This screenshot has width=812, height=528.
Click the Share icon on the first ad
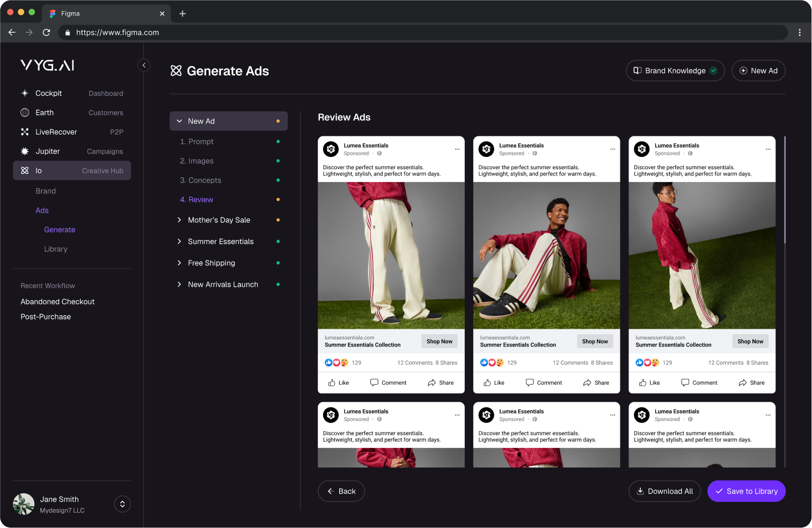431,382
